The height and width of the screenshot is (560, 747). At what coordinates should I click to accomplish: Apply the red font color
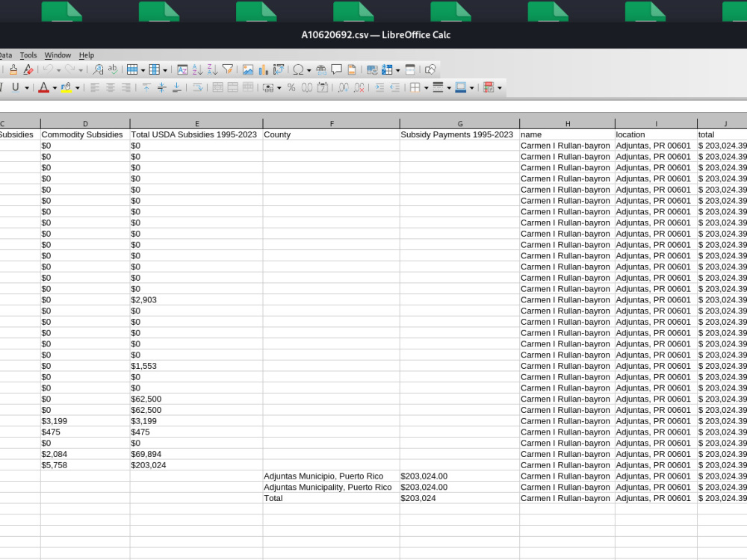point(43,87)
